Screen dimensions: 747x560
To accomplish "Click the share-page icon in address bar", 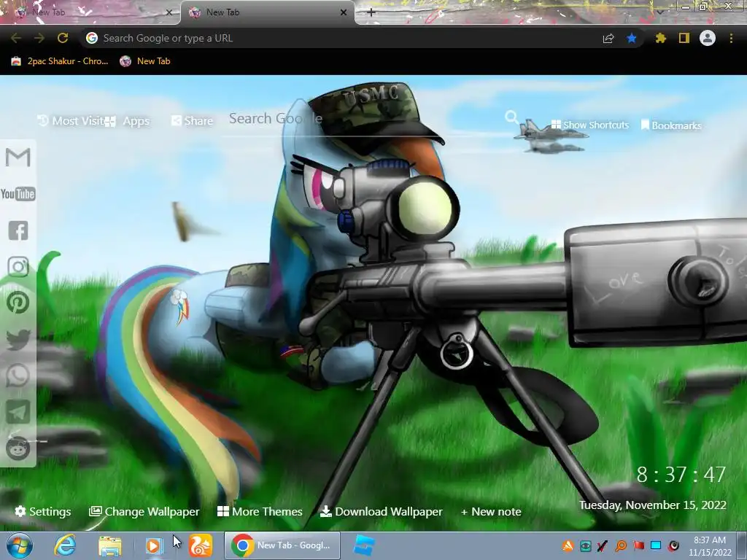I will tap(608, 39).
